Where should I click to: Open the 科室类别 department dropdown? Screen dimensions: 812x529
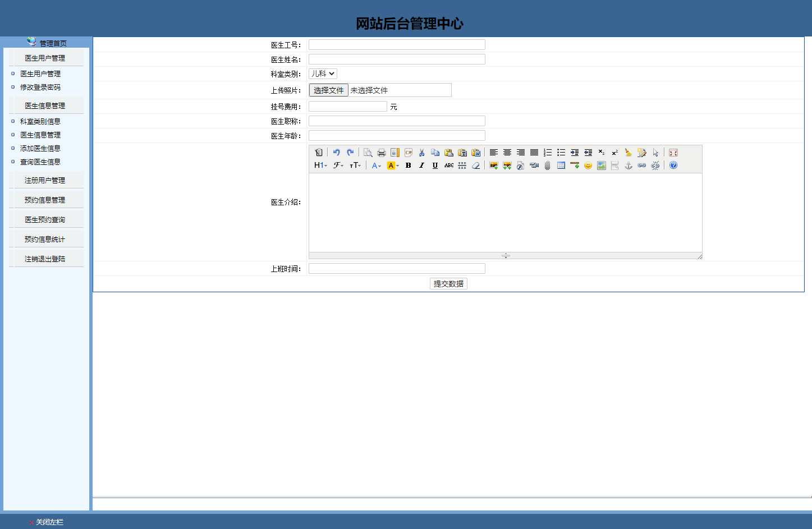(323, 73)
